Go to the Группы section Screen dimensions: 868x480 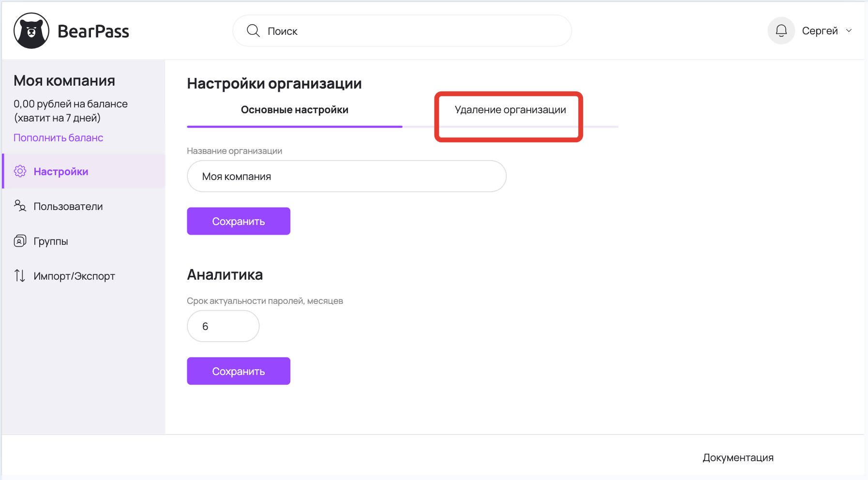coord(51,241)
